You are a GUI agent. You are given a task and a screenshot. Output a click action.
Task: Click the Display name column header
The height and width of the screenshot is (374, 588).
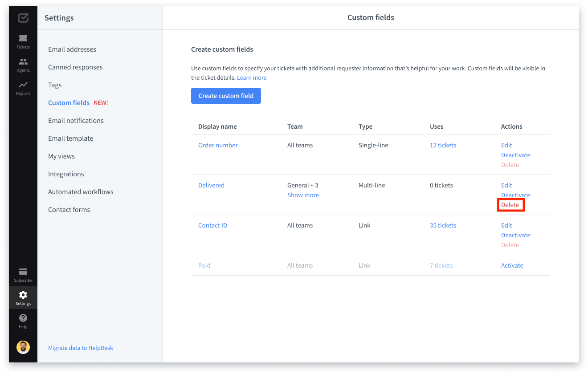[x=217, y=126]
